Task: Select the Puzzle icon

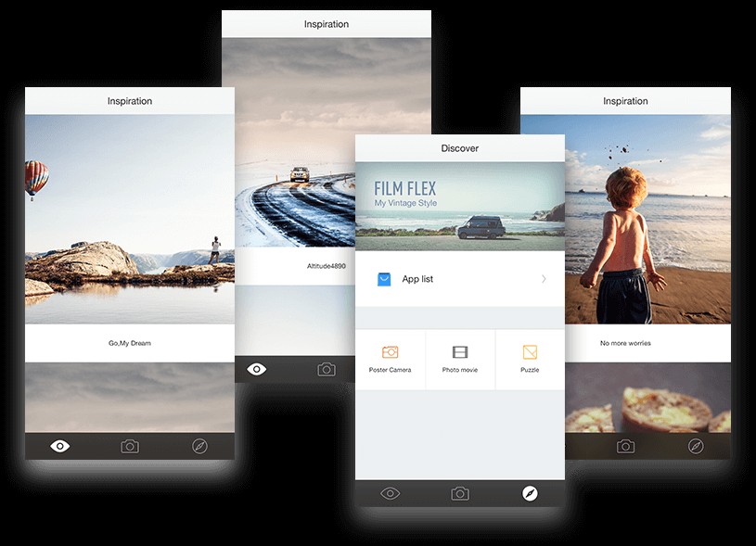Action: (530, 352)
